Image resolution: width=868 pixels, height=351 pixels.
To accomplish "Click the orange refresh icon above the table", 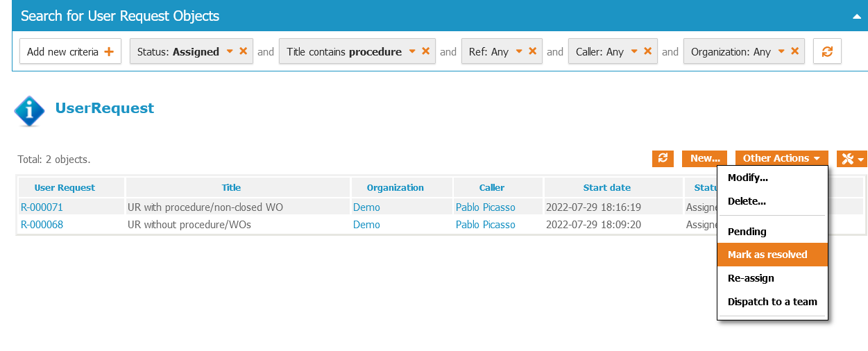I will (x=663, y=159).
